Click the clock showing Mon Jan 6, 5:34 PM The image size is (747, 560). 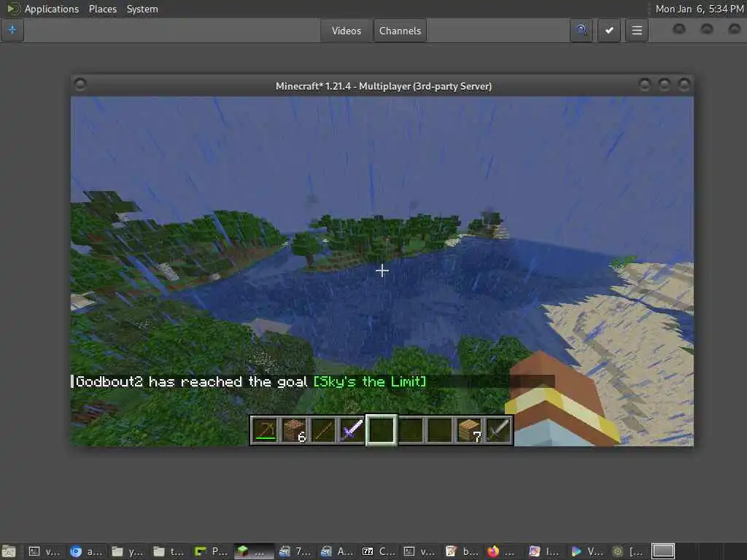[x=700, y=9]
